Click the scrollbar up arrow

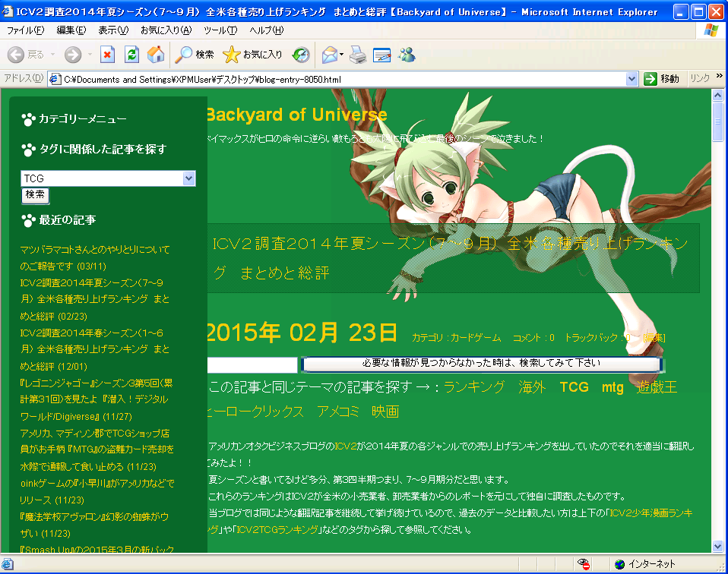click(x=718, y=96)
